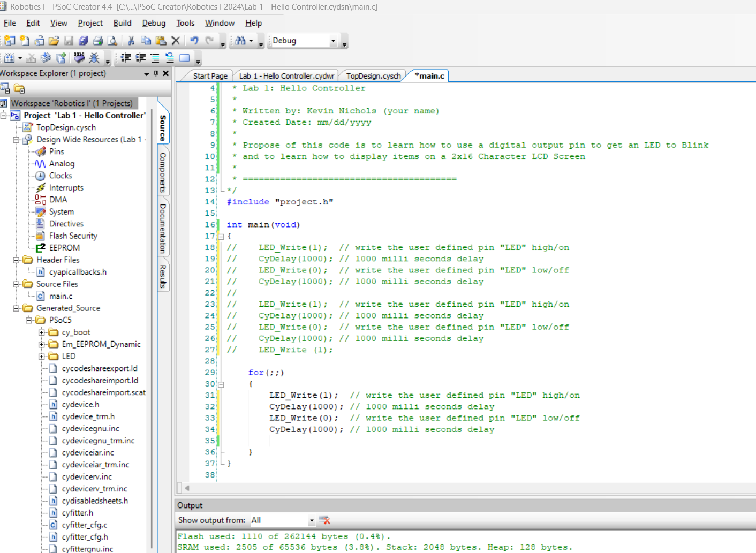Click the collapse all folders icon

(x=19, y=88)
